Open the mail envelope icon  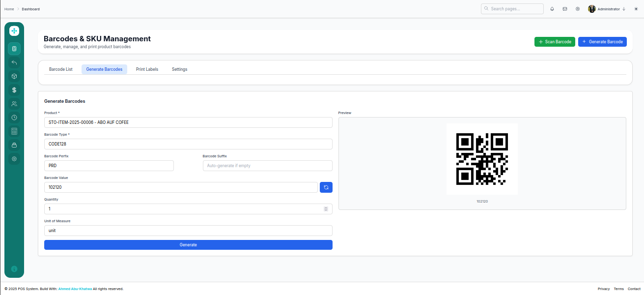click(565, 9)
